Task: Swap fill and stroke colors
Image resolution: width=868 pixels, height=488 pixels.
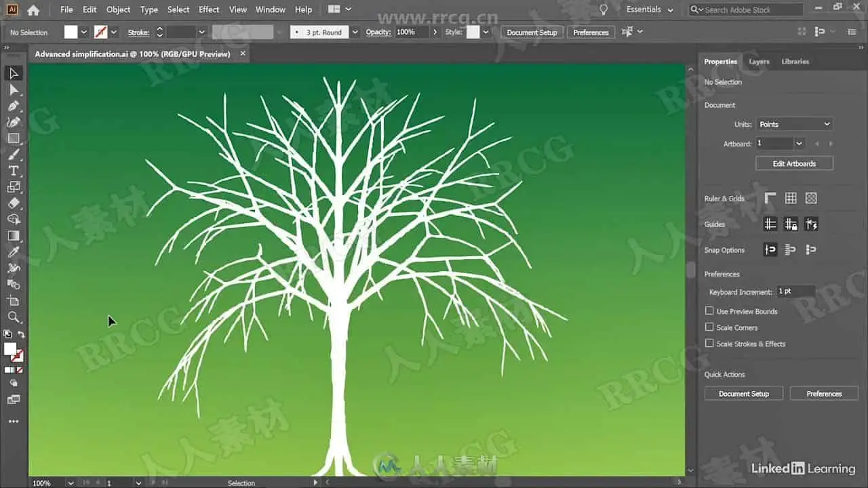Action: pos(21,335)
